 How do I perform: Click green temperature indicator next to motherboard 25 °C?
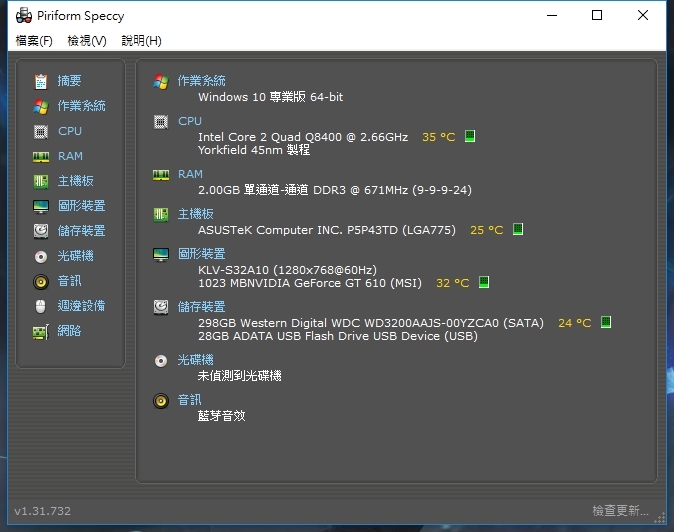click(x=518, y=229)
